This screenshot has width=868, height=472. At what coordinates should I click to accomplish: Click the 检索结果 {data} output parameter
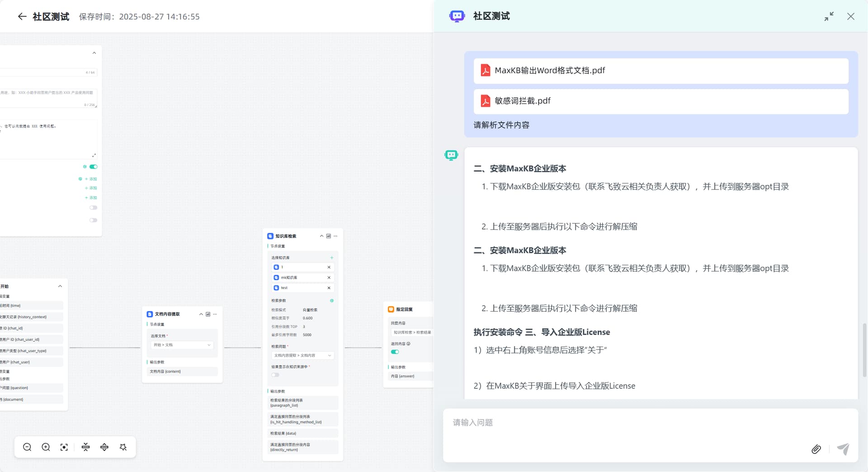(x=303, y=433)
